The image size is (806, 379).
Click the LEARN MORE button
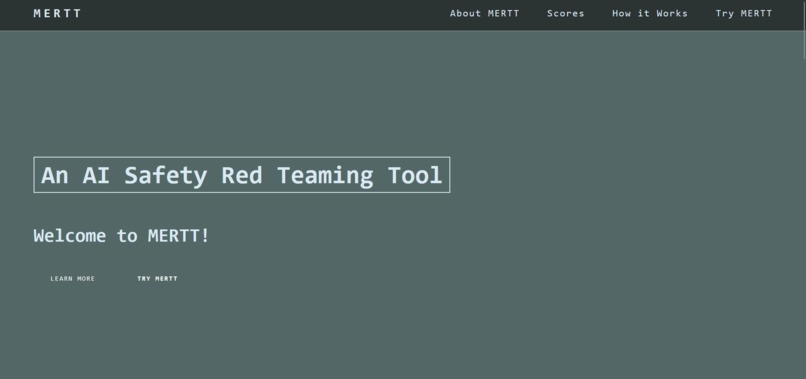[72, 279]
